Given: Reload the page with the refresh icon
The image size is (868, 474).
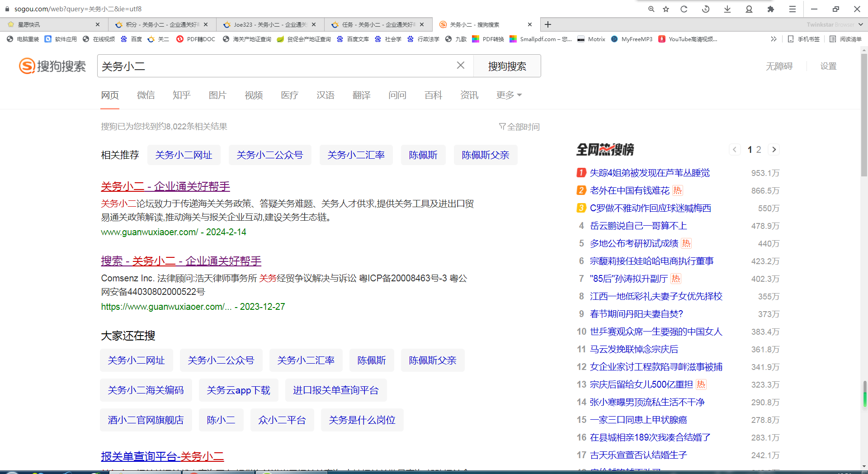Looking at the screenshot, I should click(x=684, y=9).
